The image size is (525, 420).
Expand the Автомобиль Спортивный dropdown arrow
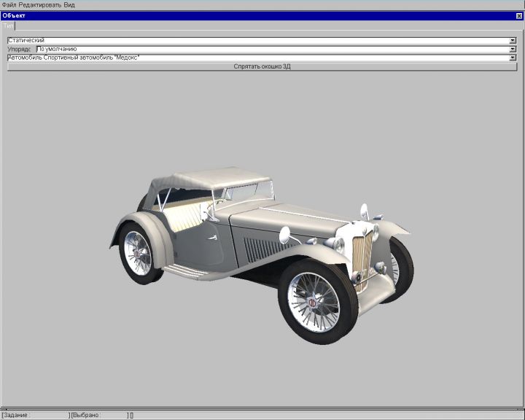point(513,57)
